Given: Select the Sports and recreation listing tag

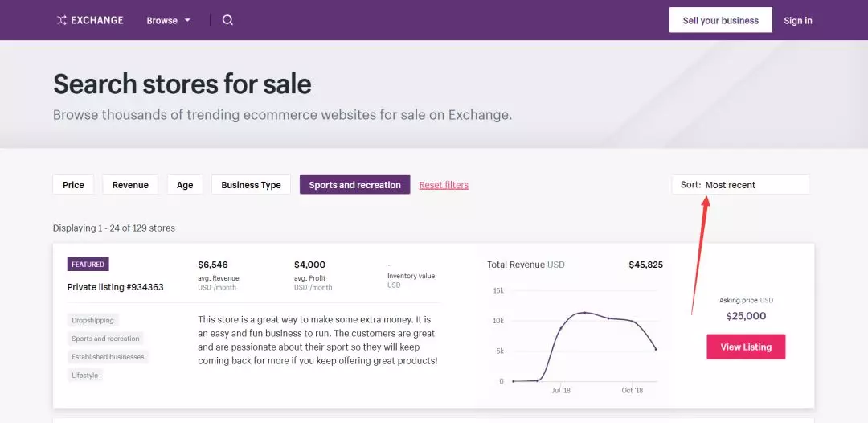Looking at the screenshot, I should [x=105, y=339].
